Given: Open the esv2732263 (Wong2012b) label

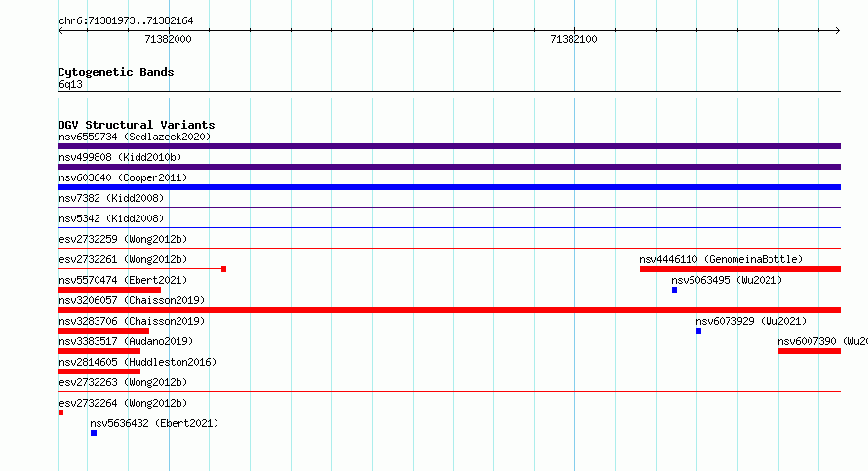Looking at the screenshot, I should [x=123, y=382].
